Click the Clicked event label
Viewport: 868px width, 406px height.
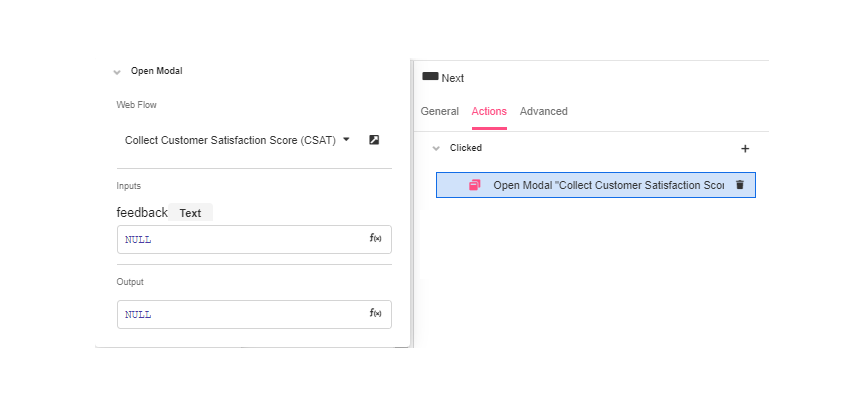466,148
